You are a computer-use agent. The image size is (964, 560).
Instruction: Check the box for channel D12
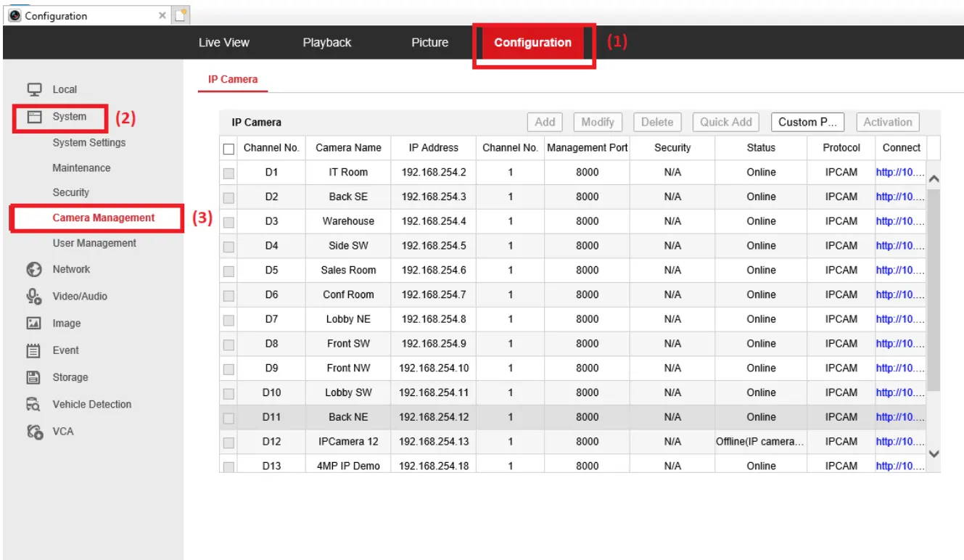pyautogui.click(x=228, y=442)
